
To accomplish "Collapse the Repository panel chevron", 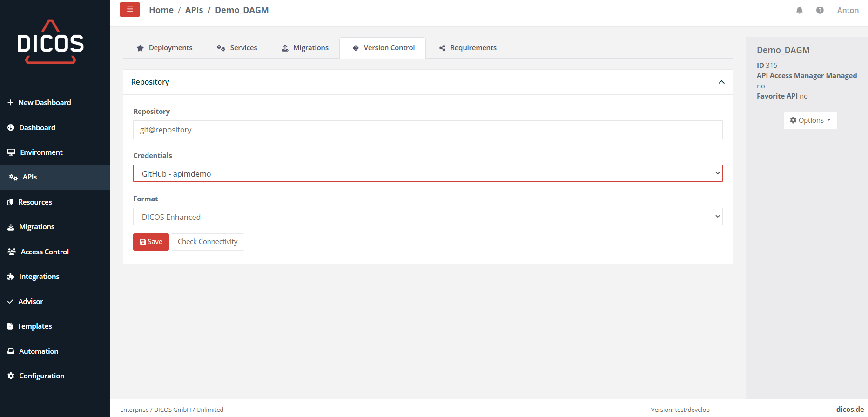I will click(x=721, y=82).
